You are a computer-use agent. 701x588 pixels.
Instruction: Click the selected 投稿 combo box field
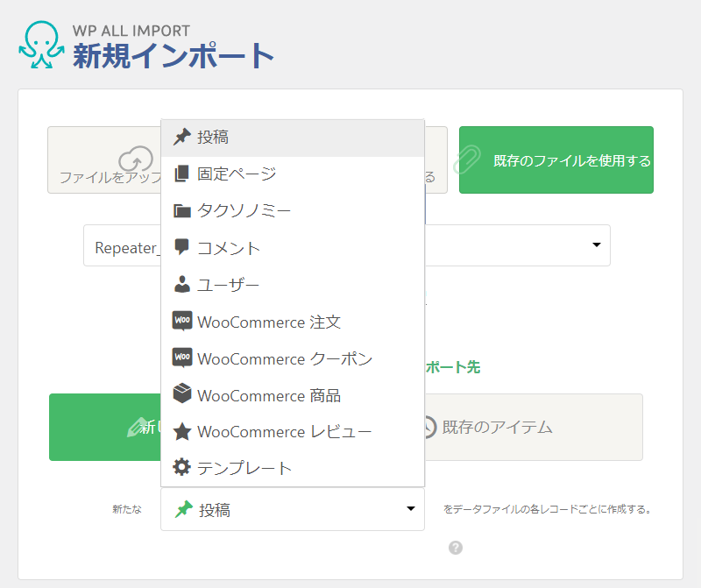pos(293,509)
